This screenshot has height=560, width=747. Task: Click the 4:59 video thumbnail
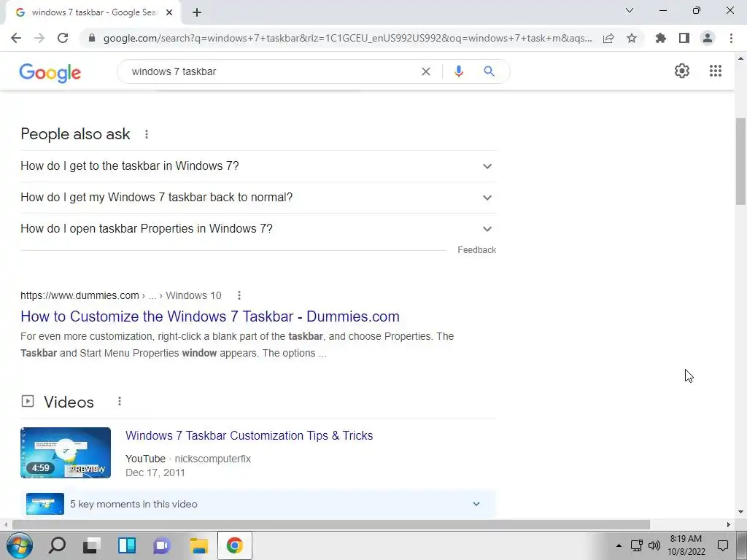[66, 453]
